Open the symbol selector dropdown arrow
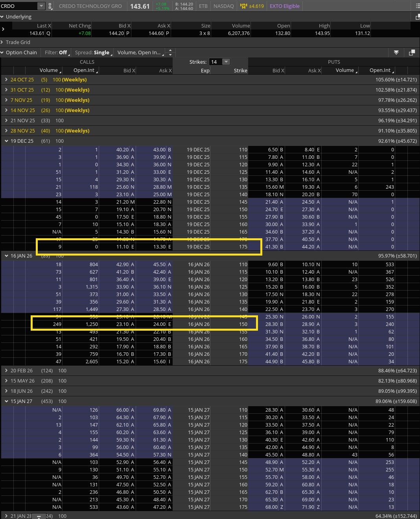Image resolution: width=420 pixels, height=519 pixels. pyautogui.click(x=41, y=6)
